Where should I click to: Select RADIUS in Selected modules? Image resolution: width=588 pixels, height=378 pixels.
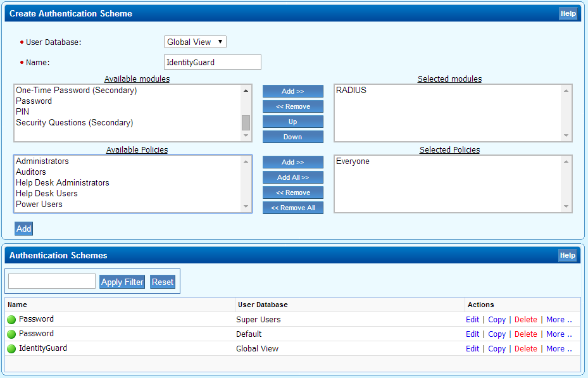(x=351, y=91)
